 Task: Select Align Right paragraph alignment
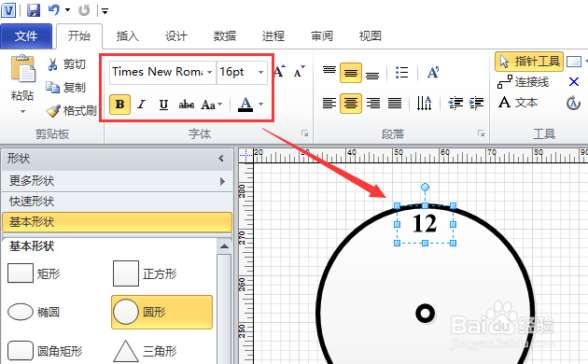point(373,103)
